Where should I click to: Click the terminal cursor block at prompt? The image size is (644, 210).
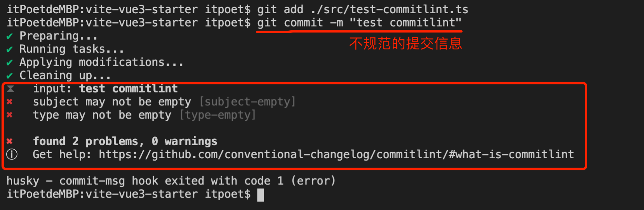pos(261,194)
